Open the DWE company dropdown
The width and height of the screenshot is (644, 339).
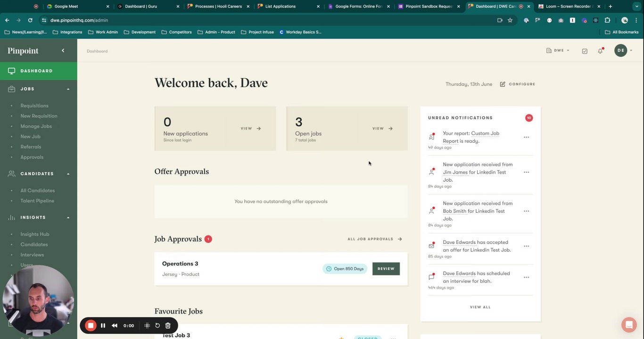click(558, 50)
